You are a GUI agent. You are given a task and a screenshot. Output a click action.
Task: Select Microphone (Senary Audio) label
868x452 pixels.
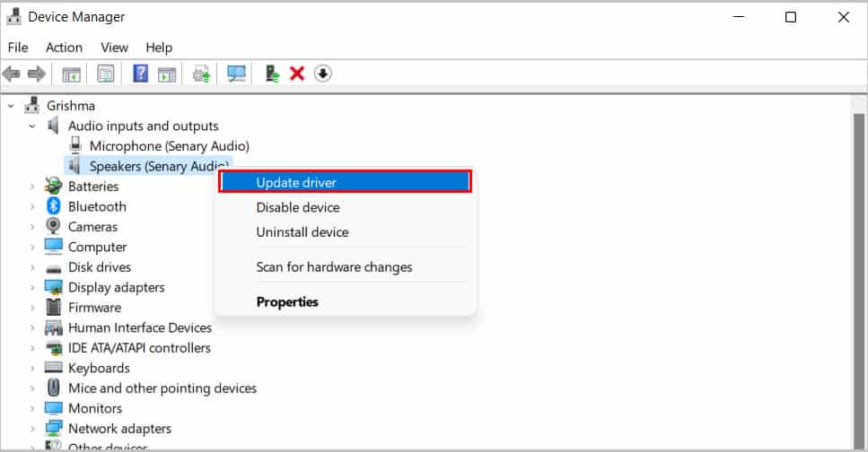170,146
